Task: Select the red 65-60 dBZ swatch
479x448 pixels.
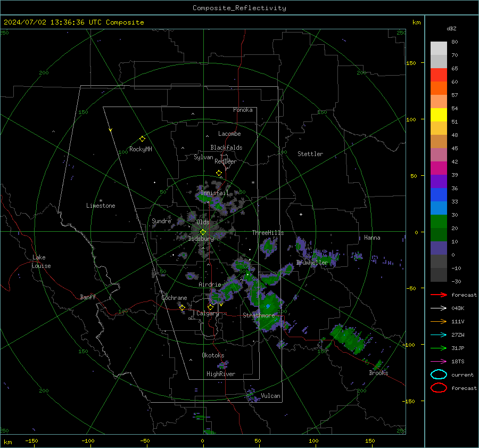Action: 439,75
